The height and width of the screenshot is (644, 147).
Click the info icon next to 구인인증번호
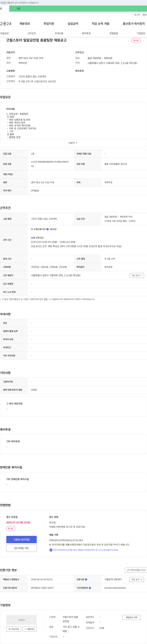[x=90, y=588]
